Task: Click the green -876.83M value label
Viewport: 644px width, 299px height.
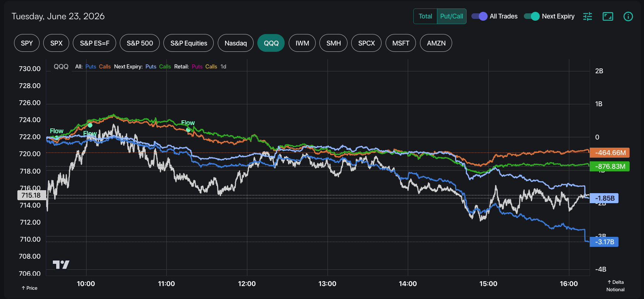Action: point(610,167)
